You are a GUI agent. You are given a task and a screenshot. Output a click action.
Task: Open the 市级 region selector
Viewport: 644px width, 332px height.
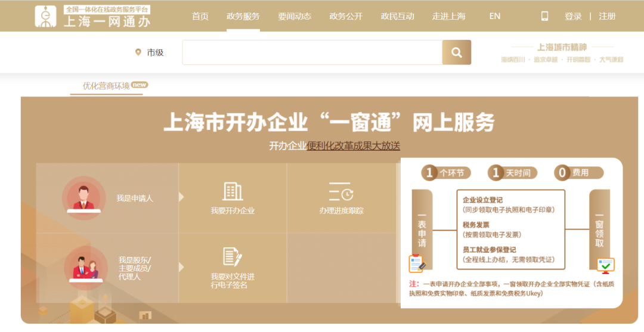click(x=155, y=52)
